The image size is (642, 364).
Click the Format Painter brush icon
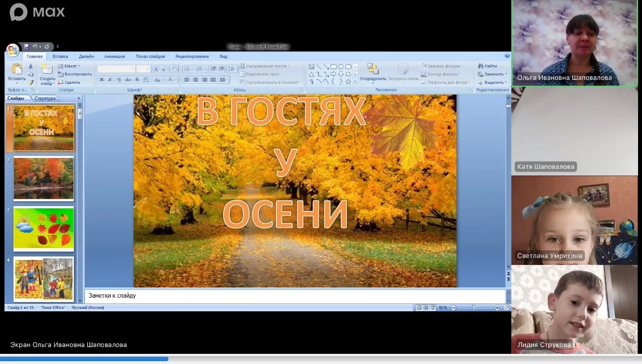pos(30,82)
